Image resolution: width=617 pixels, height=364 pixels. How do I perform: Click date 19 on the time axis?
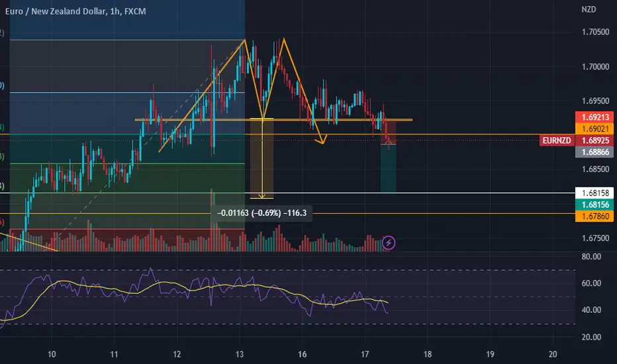[490, 354]
